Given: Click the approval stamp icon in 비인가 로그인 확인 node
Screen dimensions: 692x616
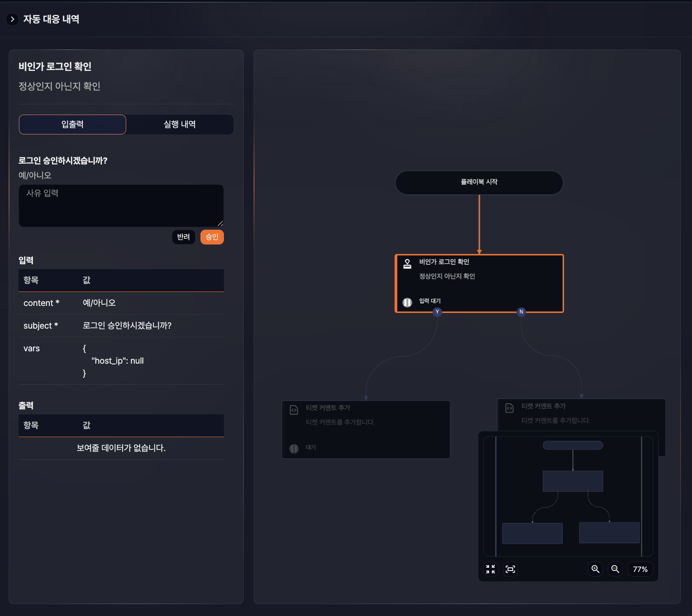Looking at the screenshot, I should click(407, 264).
